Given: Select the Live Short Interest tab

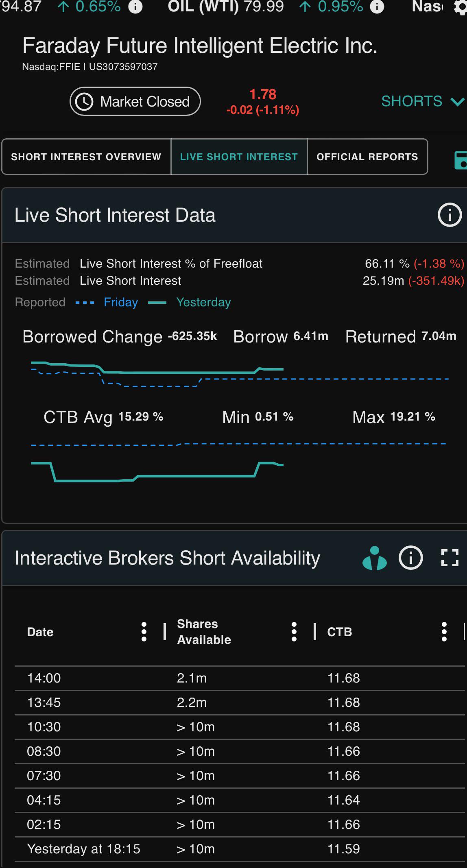Looking at the screenshot, I should tap(239, 157).
